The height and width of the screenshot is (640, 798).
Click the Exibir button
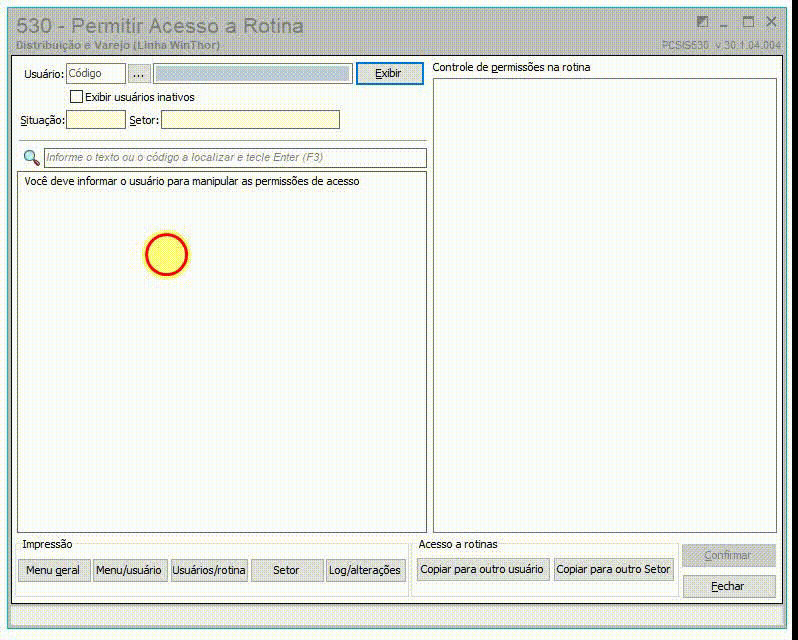click(389, 73)
